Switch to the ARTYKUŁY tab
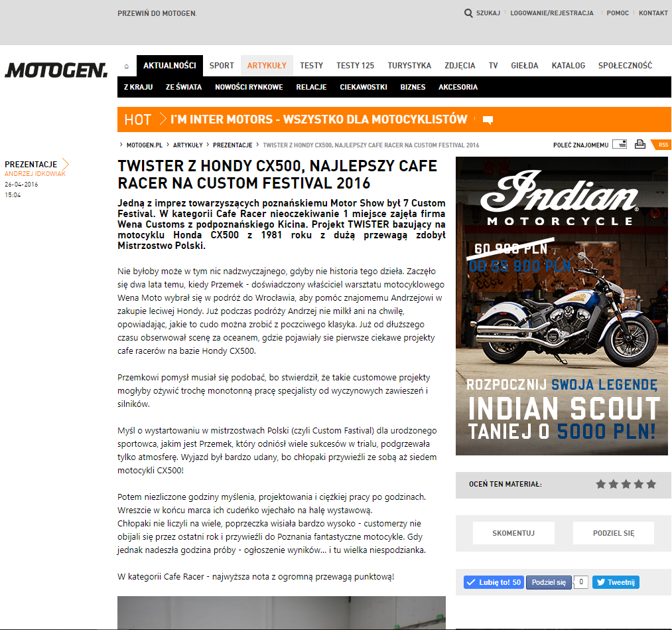Screen dimensions: 672x630 click(267, 66)
